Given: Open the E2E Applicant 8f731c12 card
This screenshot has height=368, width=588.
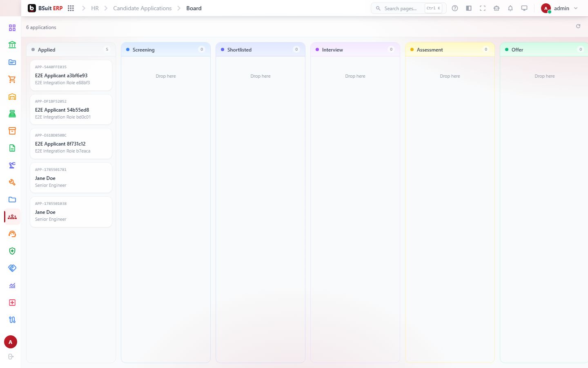Looking at the screenshot, I should point(71,144).
